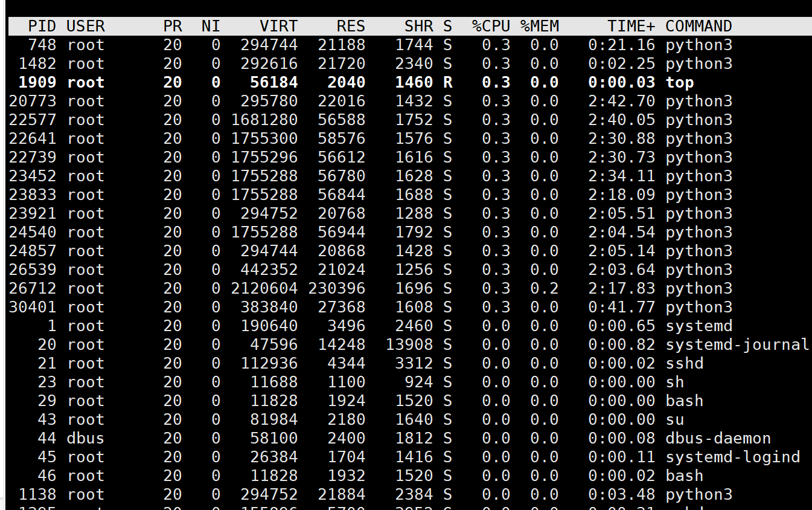Click the 230396 RES memory value
Image resolution: width=812 pixels, height=510 pixels.
click(x=337, y=288)
